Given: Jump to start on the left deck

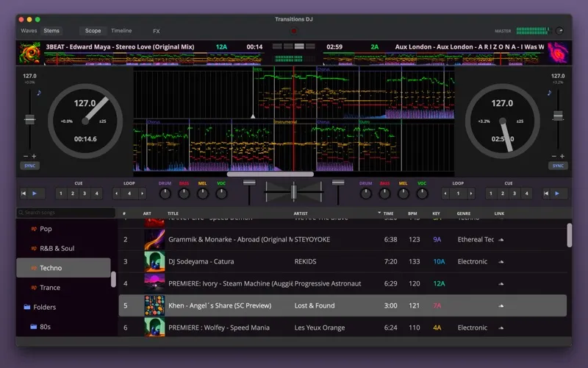Looking at the screenshot, I should tap(24, 194).
